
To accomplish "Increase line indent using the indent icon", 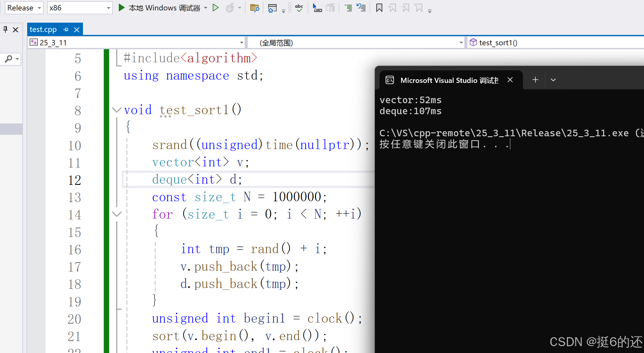I will [349, 8].
